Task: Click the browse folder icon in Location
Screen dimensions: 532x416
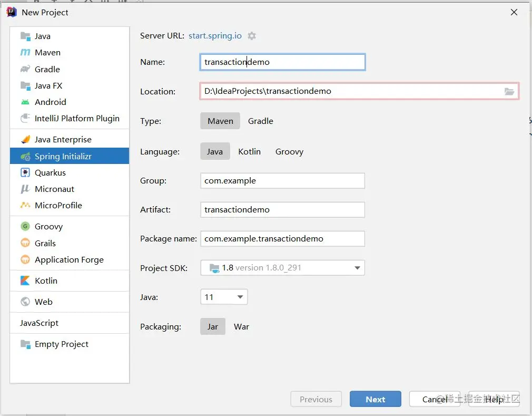Action: pos(509,91)
